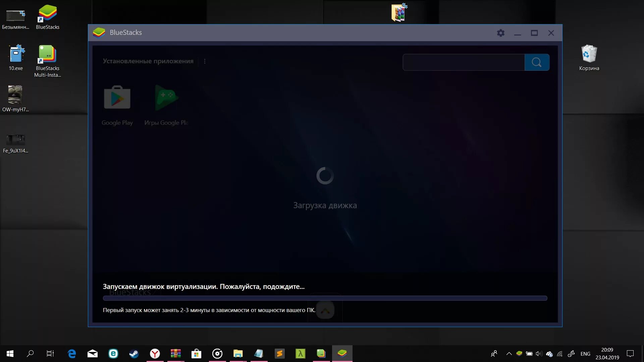Screen dimensions: 644x362
Task: Show hidden system tray icons chevron
Action: coord(509,354)
